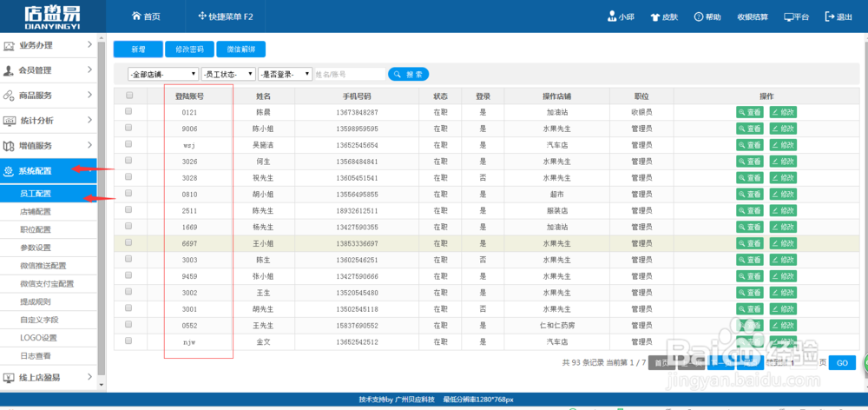Screen dimensions: 868x410
Task: Tick the checkbox for account 9459
Action: coord(129,275)
